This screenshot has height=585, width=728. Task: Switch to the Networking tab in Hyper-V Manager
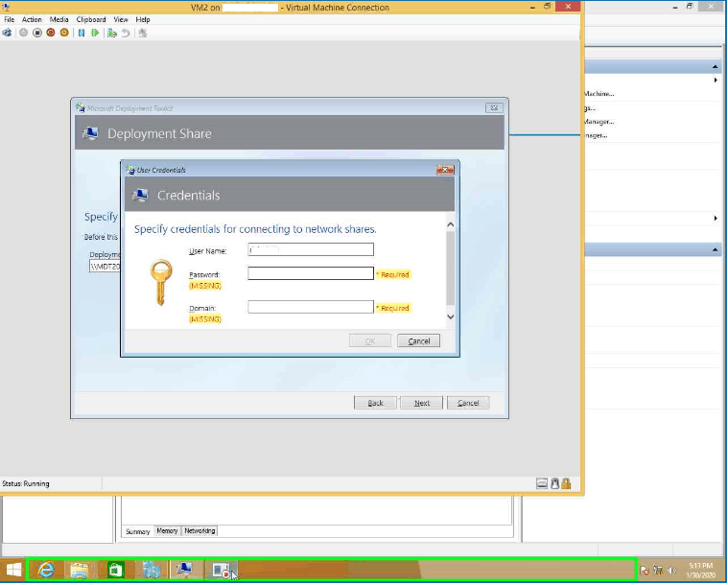pyautogui.click(x=200, y=530)
